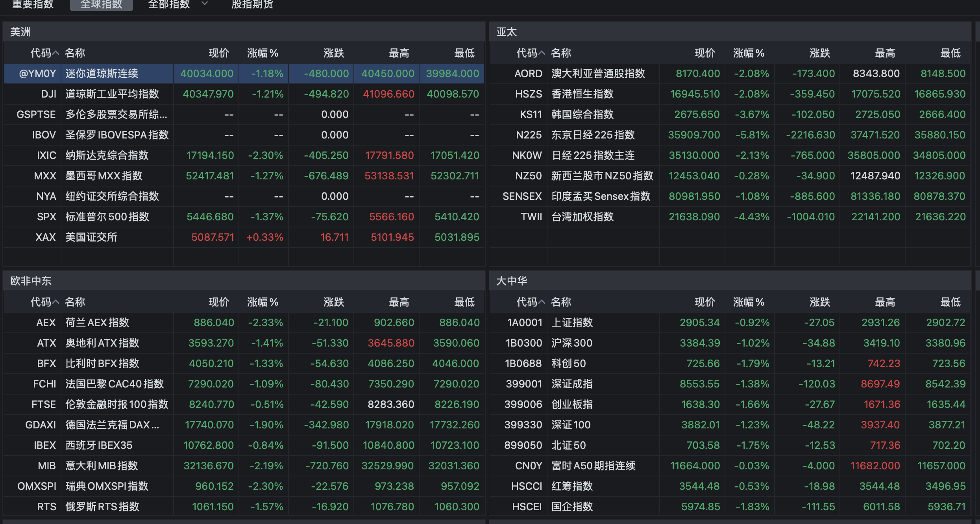Select 富时A50期指连续 row

(x=730, y=466)
